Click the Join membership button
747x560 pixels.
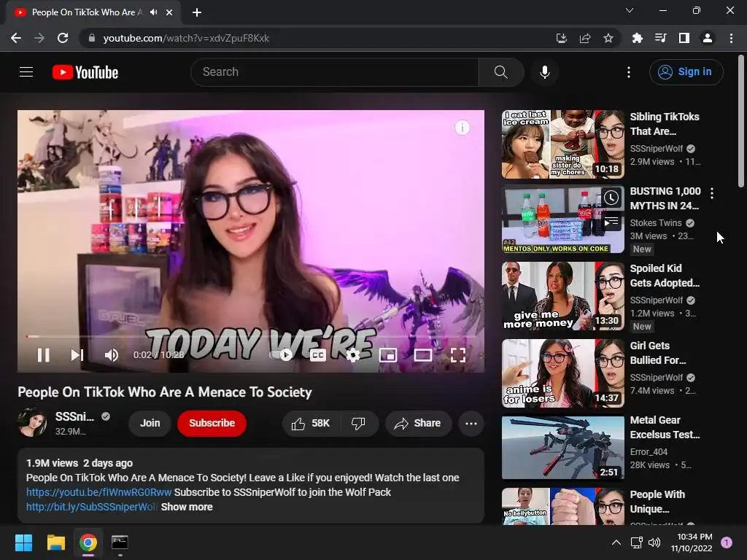coord(150,424)
